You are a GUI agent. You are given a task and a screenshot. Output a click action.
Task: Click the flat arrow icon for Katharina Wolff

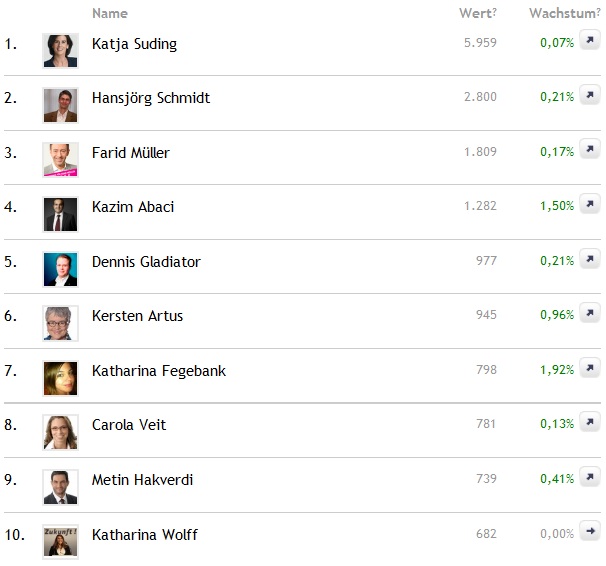pos(590,532)
